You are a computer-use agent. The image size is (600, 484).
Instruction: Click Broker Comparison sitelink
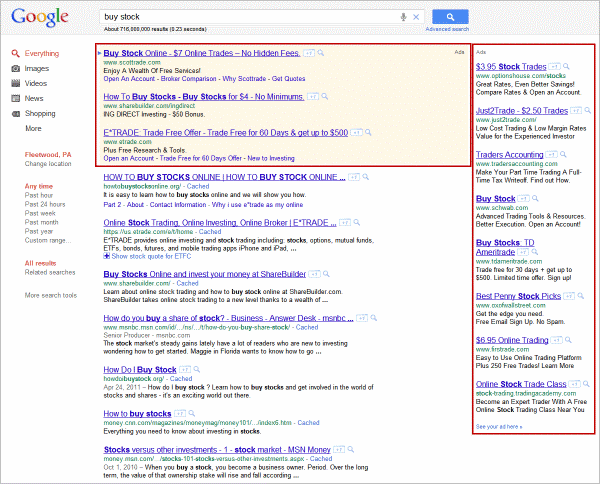188,79
